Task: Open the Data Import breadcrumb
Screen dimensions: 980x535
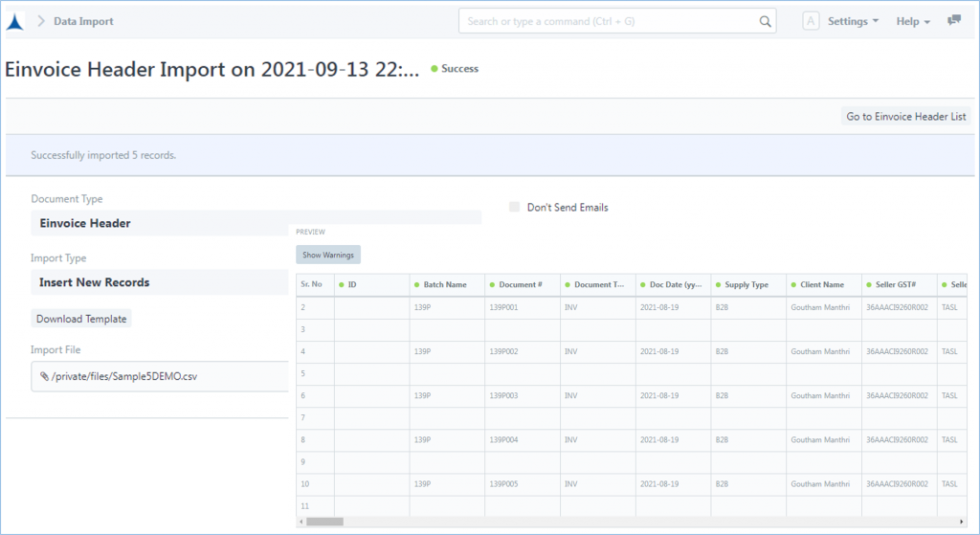Action: [x=84, y=21]
